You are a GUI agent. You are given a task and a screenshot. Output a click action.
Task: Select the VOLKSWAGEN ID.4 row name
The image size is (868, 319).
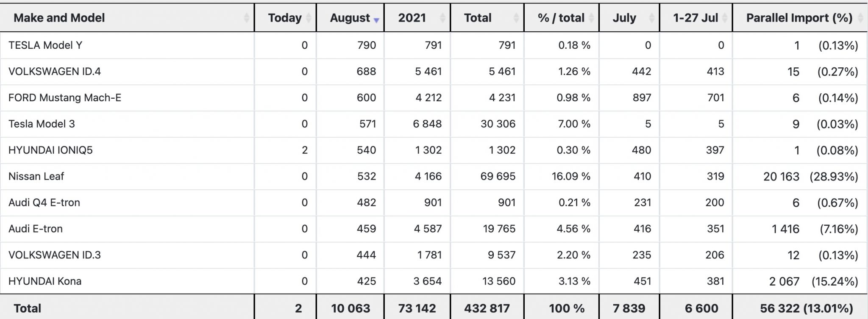point(55,72)
